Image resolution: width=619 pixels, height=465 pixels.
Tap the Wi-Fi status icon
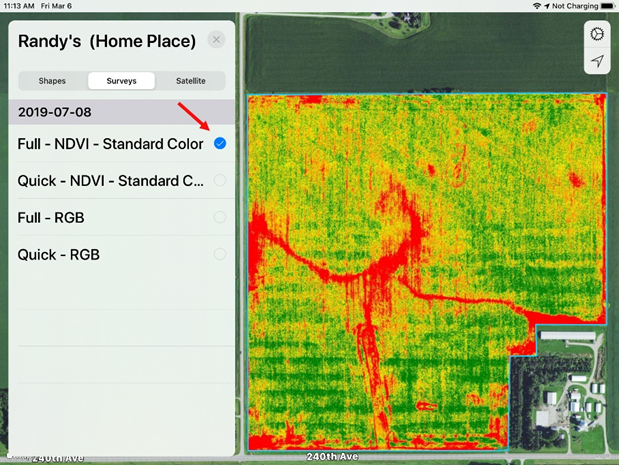click(x=536, y=6)
